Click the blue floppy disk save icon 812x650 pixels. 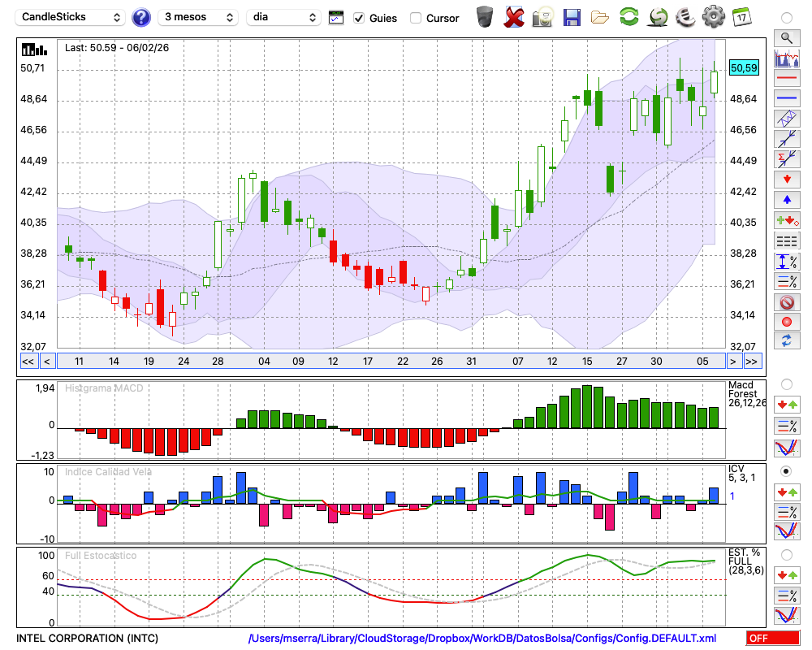(572, 17)
